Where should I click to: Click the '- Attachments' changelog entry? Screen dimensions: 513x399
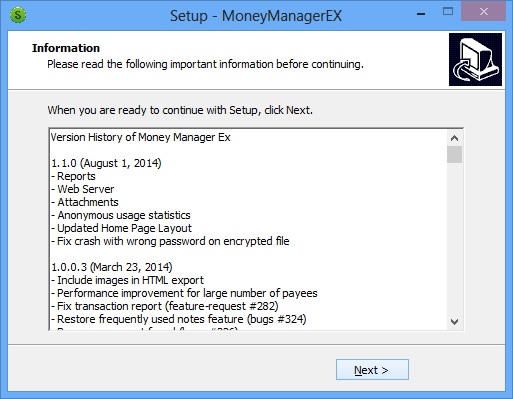pos(85,202)
